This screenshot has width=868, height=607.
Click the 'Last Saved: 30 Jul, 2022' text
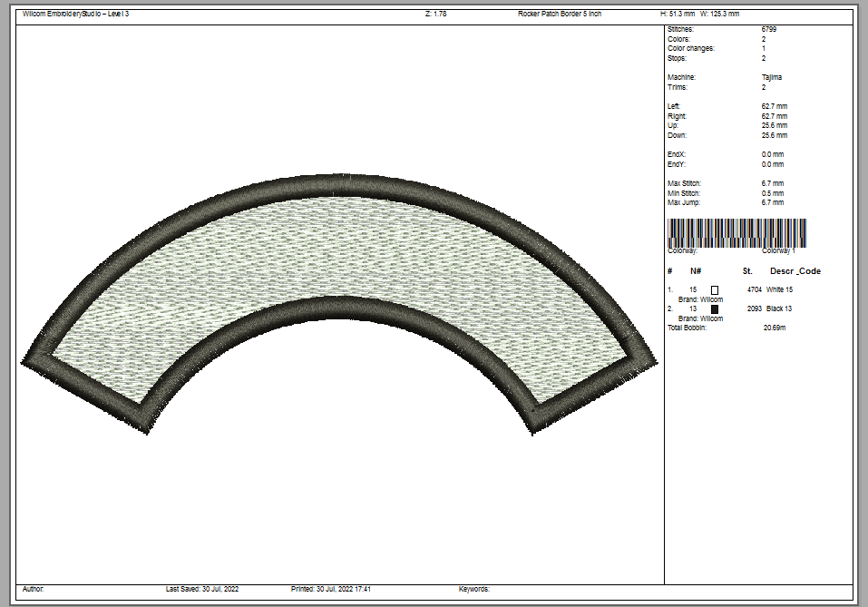(202, 589)
